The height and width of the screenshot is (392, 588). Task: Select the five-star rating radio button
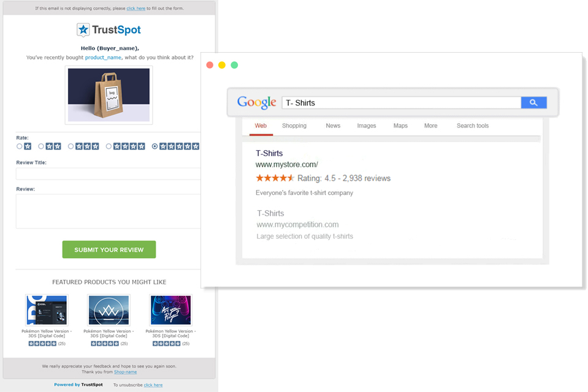click(x=155, y=146)
